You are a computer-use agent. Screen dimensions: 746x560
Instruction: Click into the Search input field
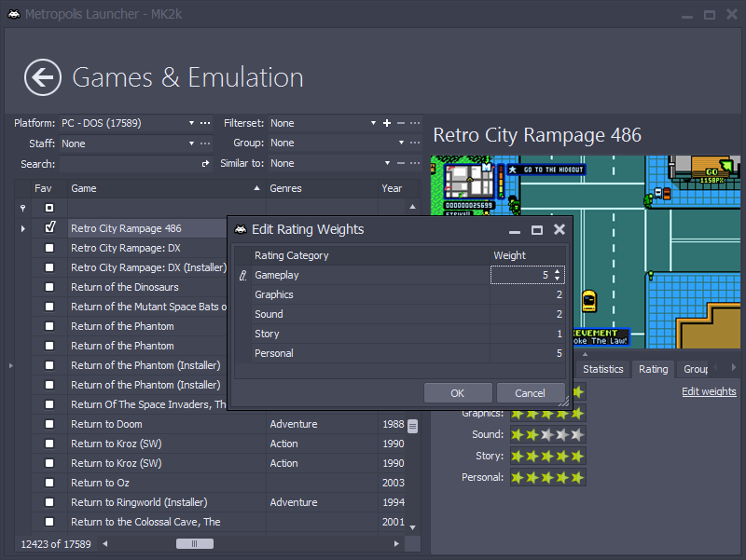tap(130, 164)
